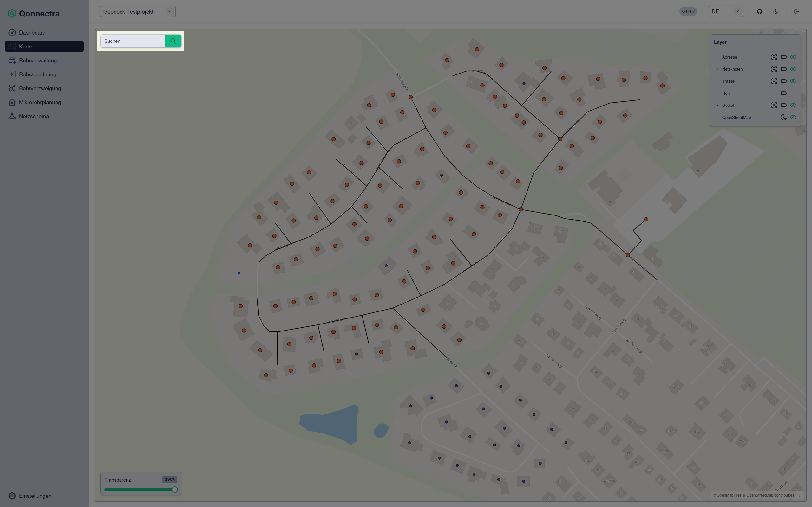Screen dimensions: 812x507
Task: Zoom to the Gebiet layer extent
Action: coord(774,105)
